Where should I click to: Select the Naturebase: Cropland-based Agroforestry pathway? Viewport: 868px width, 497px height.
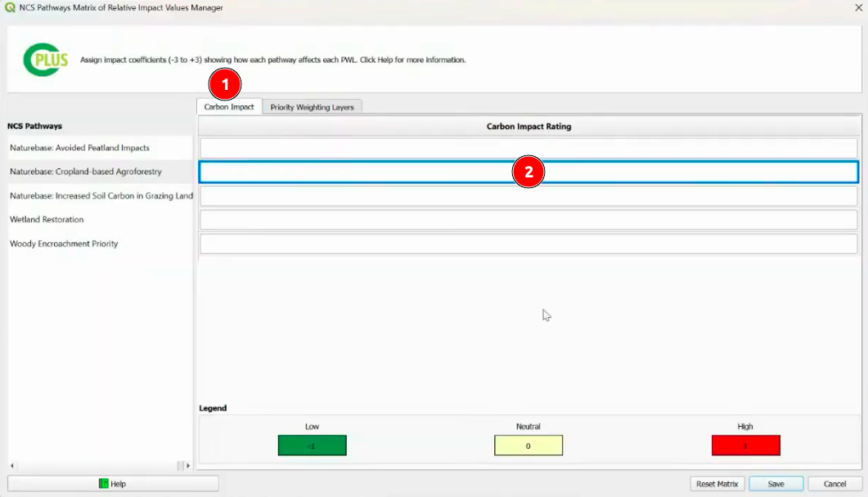pos(86,172)
